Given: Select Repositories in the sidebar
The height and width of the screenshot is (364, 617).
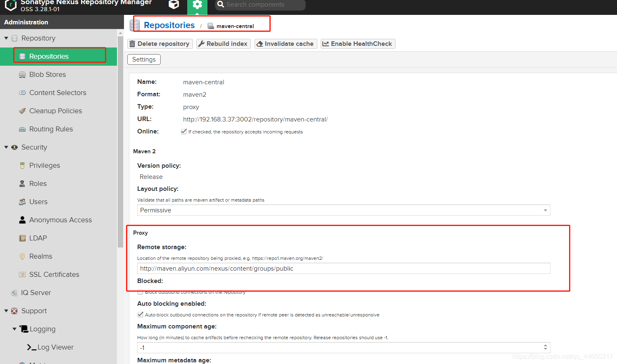Looking at the screenshot, I should coord(58,56).
